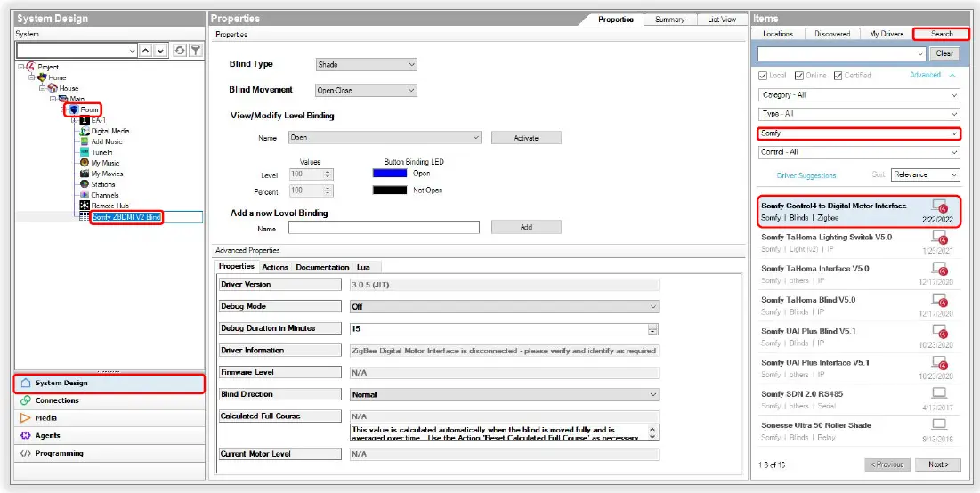Open the Somfy manufacturer dropdown
This screenshot has height=493, width=980.
859,133
